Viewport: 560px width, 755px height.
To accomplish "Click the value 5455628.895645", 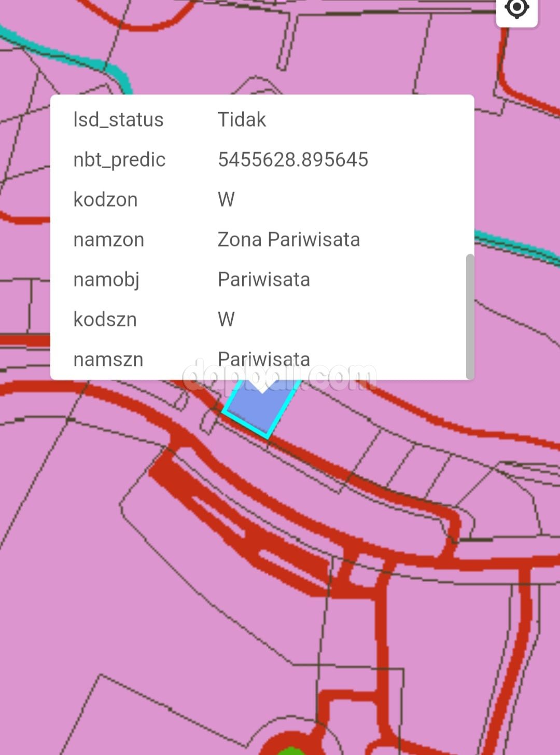I will pyautogui.click(x=293, y=160).
